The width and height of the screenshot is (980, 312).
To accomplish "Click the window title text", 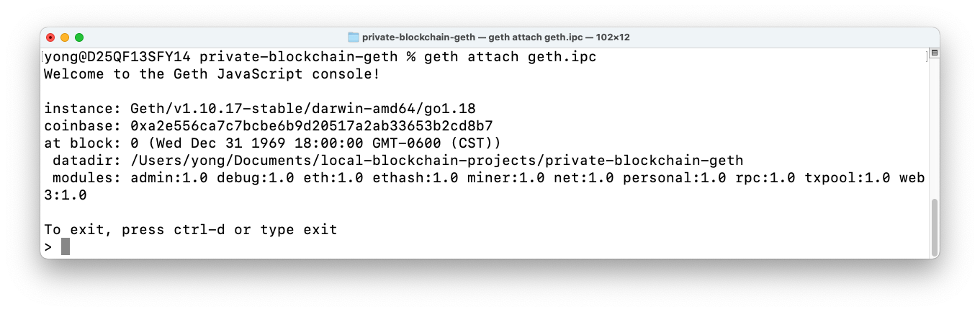I will 495,37.
